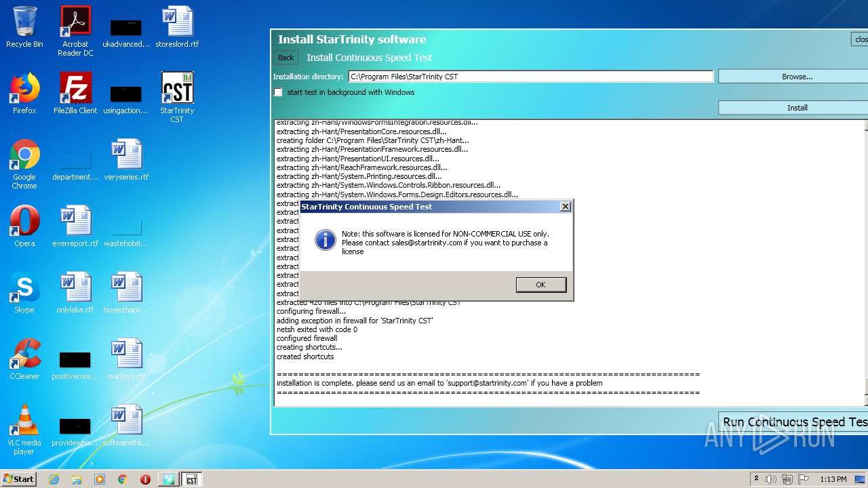Open Opera from the taskbar
The height and width of the screenshot is (488, 868).
(x=145, y=479)
